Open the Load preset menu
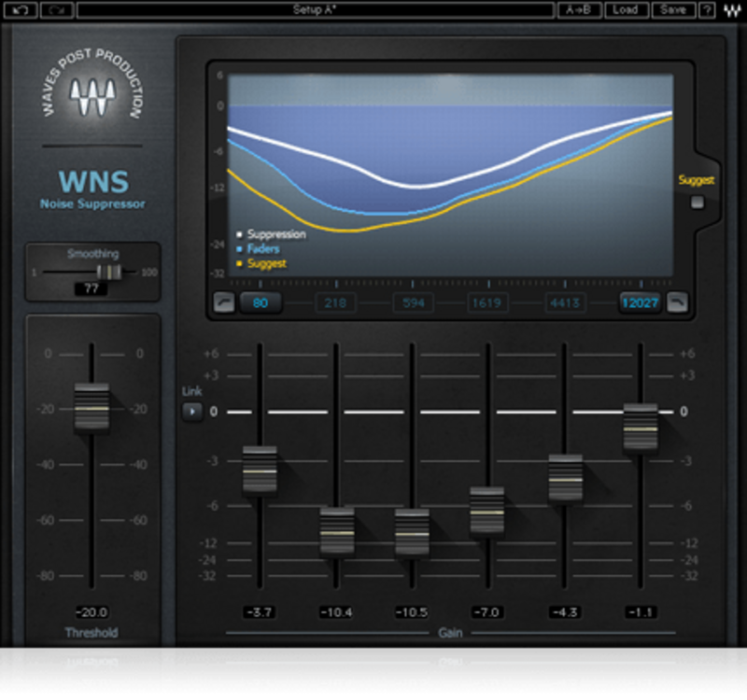Screen dimensions: 747x700 tap(626, 10)
